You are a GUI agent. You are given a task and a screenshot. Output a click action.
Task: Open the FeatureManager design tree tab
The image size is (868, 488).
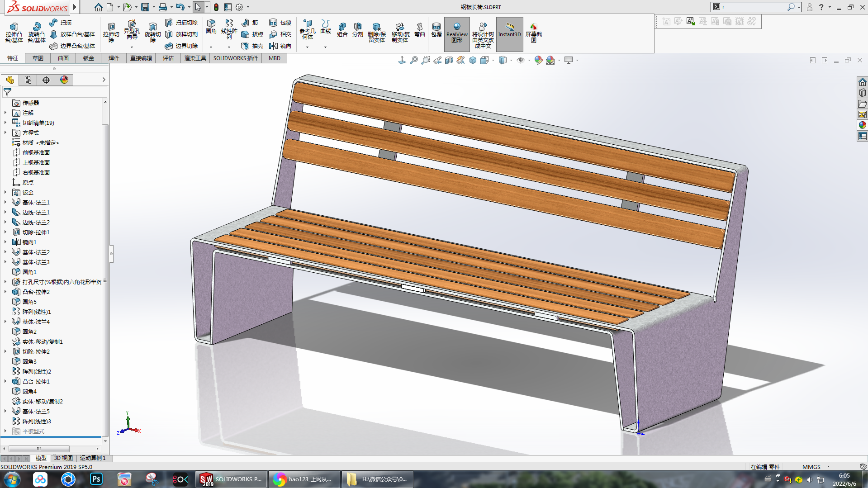click(x=10, y=80)
